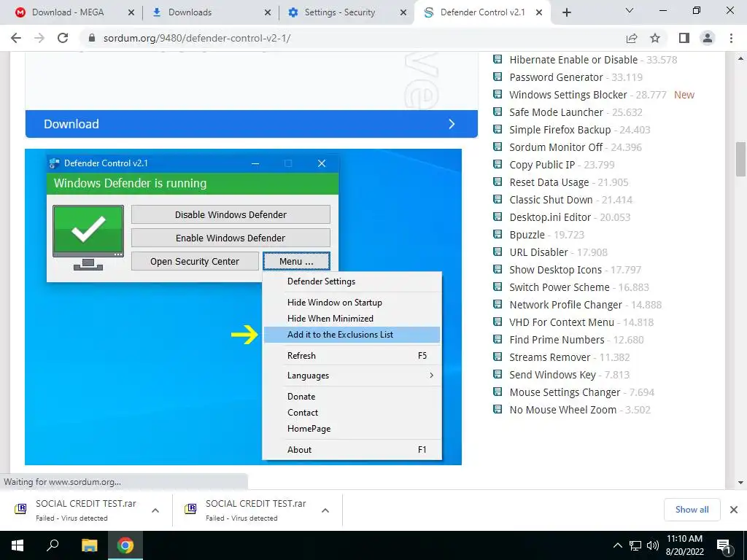Bookmark this page with the star icon
Screen dimensions: 747x560
click(x=655, y=38)
